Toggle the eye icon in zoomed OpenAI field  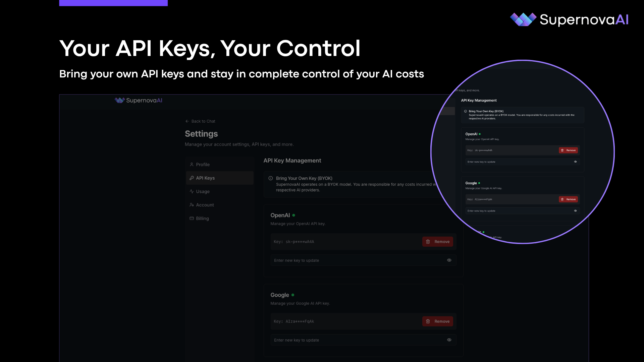click(x=575, y=162)
